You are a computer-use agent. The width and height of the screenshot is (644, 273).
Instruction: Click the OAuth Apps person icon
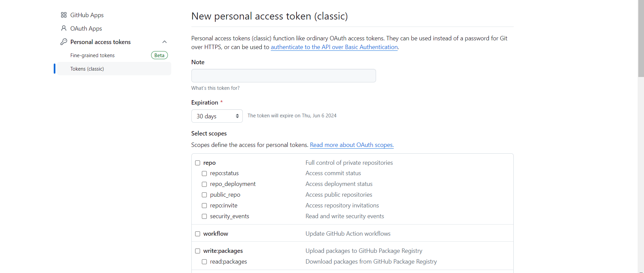click(x=63, y=28)
